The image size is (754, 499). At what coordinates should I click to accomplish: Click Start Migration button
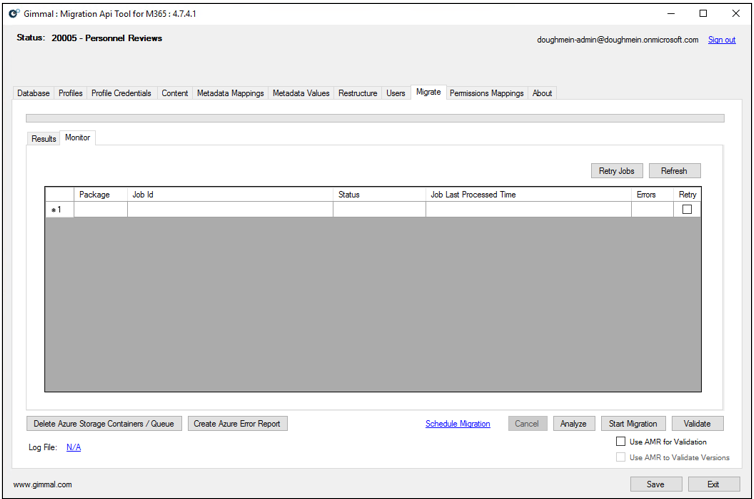pos(633,424)
